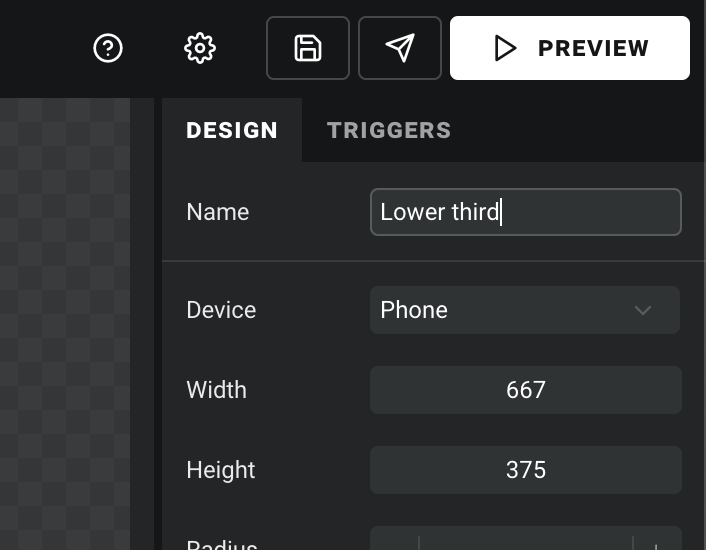Open the help question mark icon
Viewport: 706px width, 550px height.
(x=108, y=48)
